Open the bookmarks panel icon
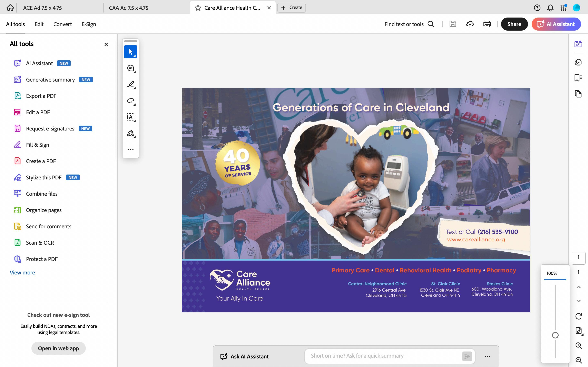Screen dimensions: 588x367 point(578,78)
